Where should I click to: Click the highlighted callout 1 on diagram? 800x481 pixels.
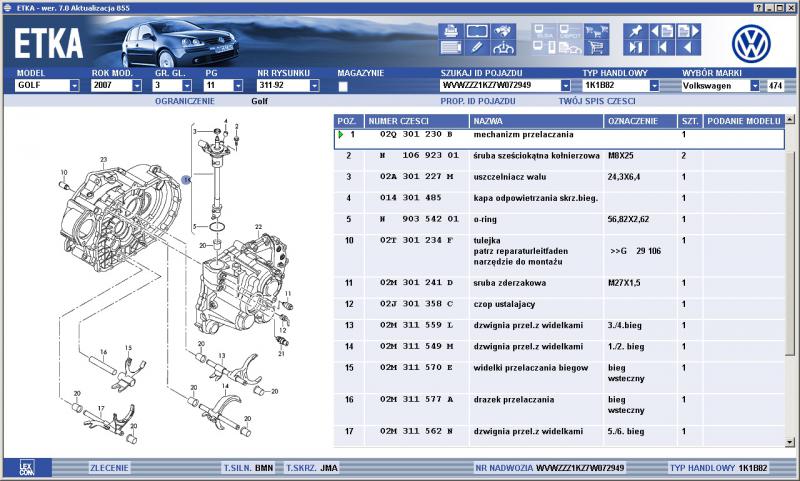pyautogui.click(x=186, y=180)
